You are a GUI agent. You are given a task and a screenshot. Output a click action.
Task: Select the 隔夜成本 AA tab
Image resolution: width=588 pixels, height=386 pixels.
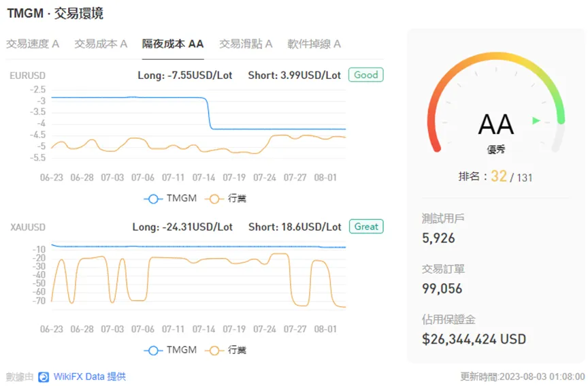pyautogui.click(x=173, y=44)
